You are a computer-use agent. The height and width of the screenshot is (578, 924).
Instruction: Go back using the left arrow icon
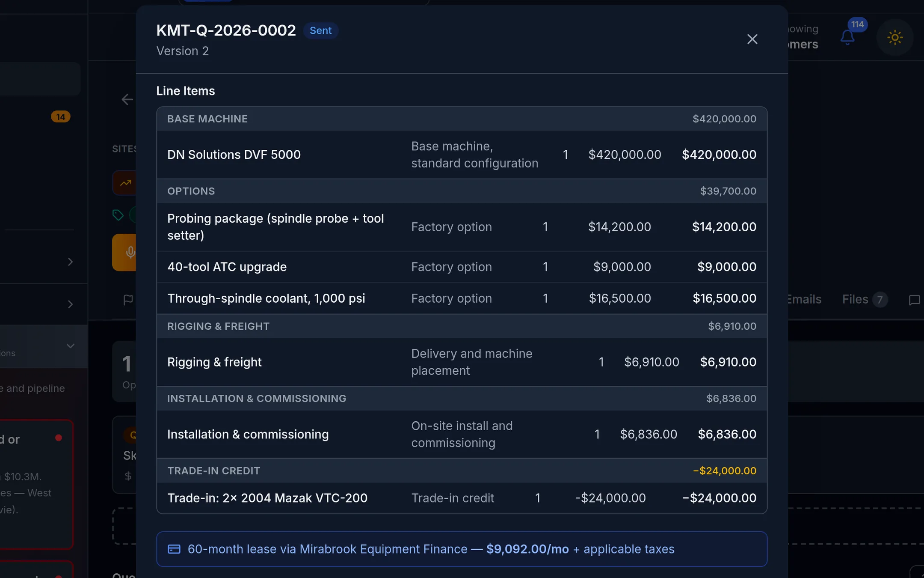pyautogui.click(x=127, y=100)
